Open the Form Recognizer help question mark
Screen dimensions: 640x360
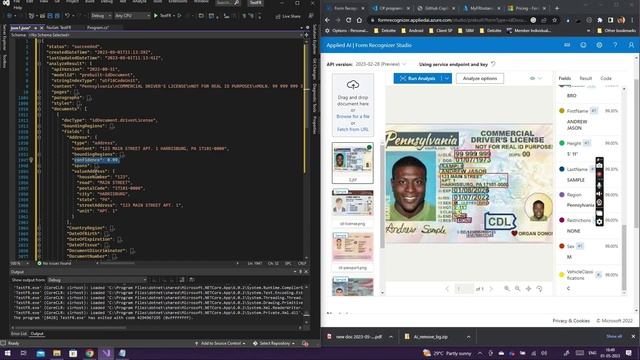point(615,45)
